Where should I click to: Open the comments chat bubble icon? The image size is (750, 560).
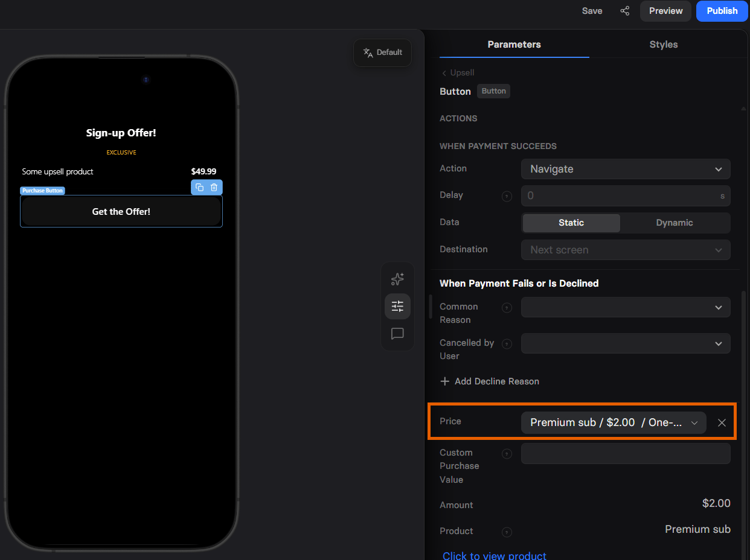397,334
